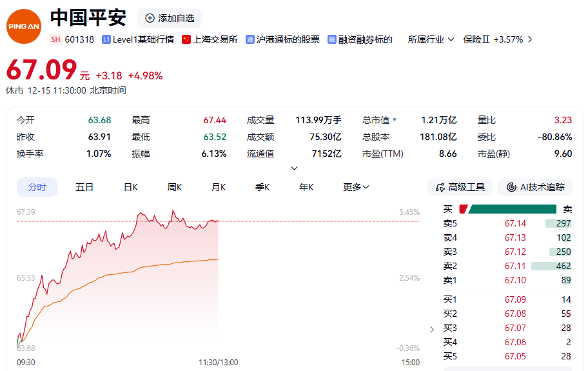Image resolution: width=588 pixels, height=371 pixels.
Task: Click the SH market badge before 601318
Action: point(55,39)
